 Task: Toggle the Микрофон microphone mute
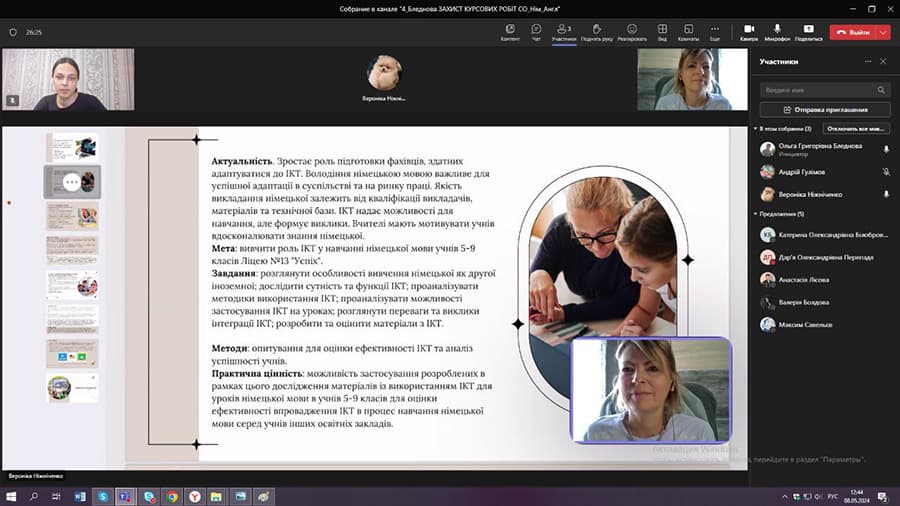pyautogui.click(x=777, y=31)
